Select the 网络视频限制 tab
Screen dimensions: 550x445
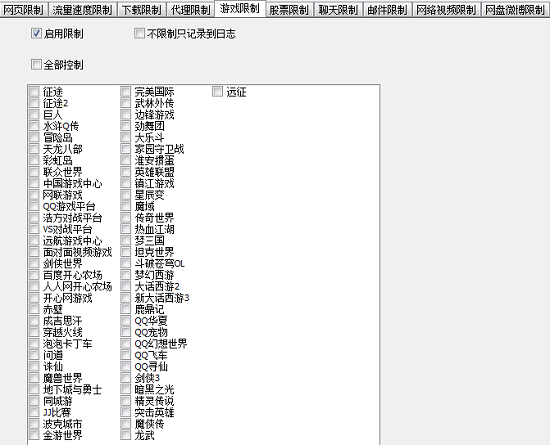tap(446, 10)
